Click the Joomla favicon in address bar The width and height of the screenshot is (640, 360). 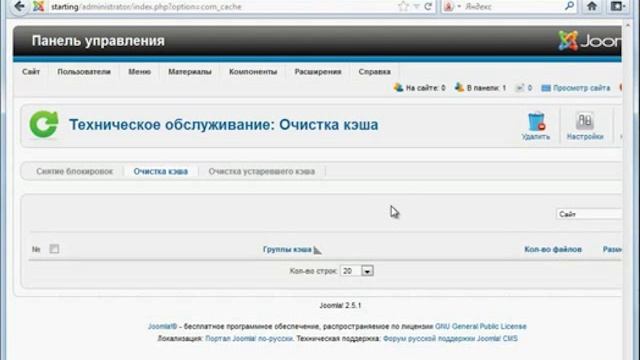(39, 7)
